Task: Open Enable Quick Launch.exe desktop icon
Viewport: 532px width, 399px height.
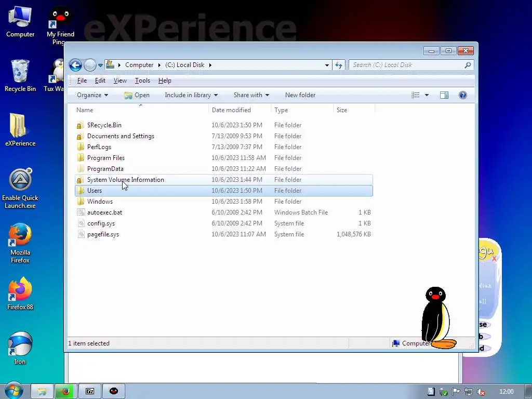Action: [x=20, y=188]
